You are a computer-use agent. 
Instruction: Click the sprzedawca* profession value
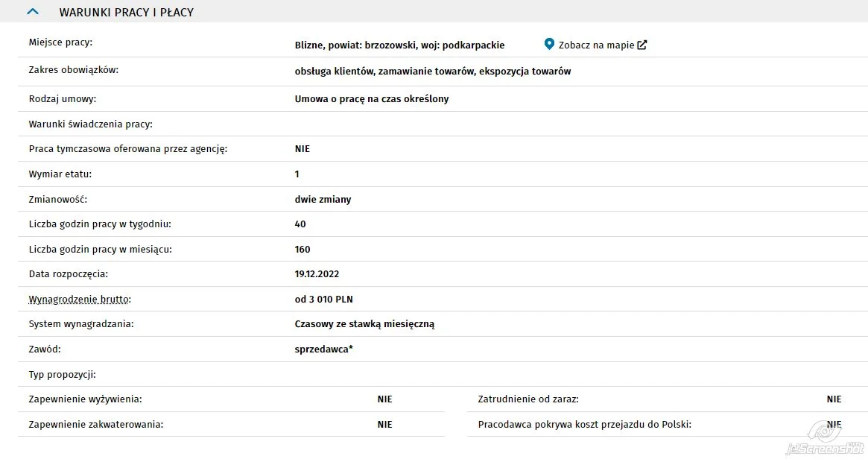click(323, 349)
